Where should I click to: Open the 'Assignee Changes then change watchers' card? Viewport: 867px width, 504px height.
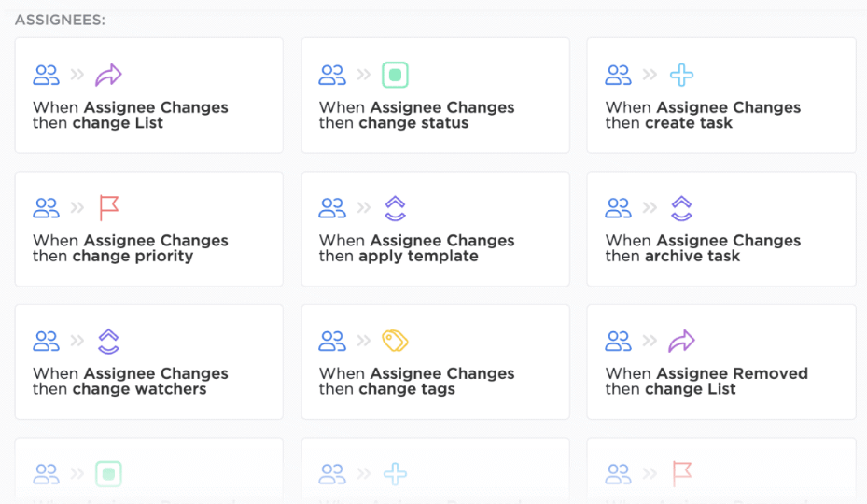148,362
